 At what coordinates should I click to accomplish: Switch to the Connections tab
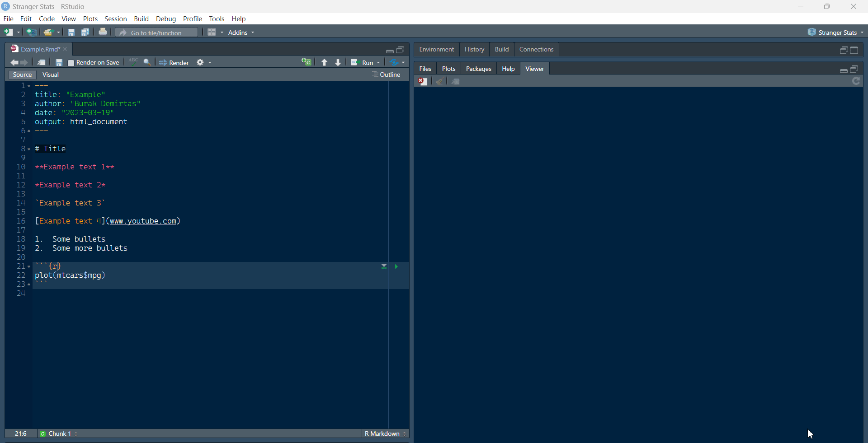[536, 50]
